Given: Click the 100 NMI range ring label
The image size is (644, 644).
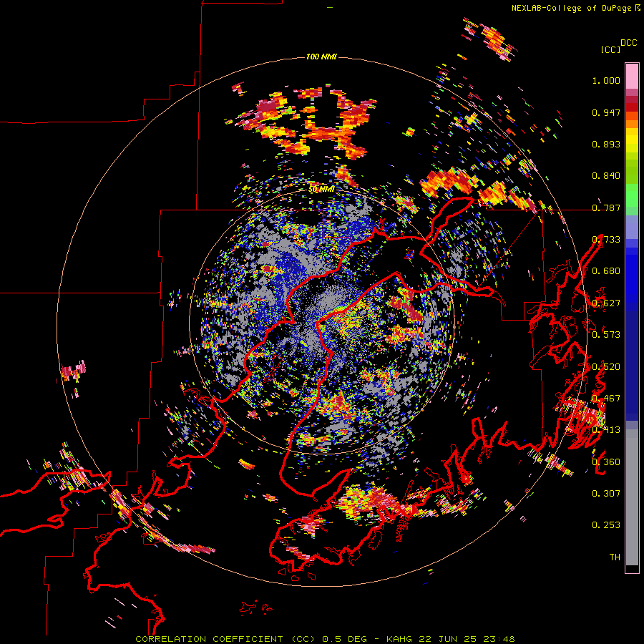Looking at the screenshot, I should click(321, 57).
